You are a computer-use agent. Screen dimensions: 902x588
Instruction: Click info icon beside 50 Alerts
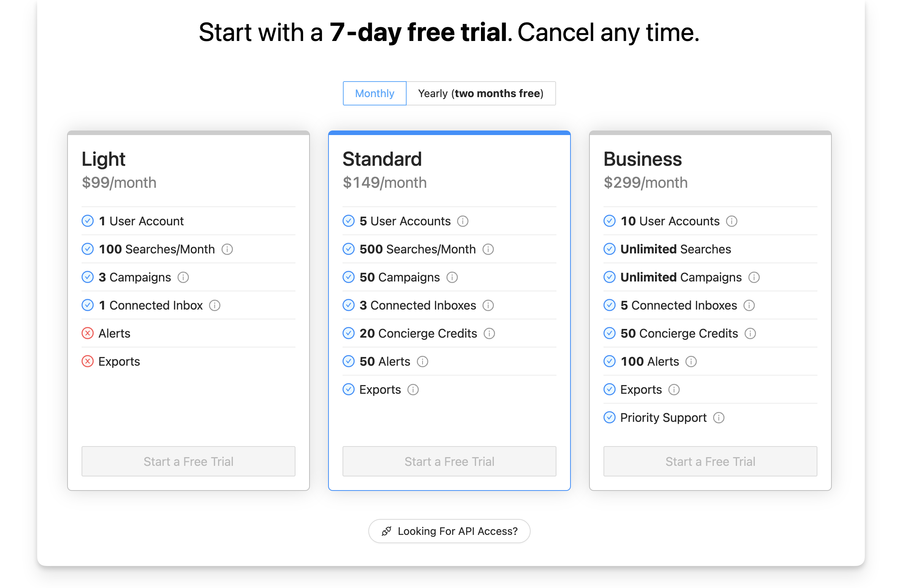[x=422, y=362]
